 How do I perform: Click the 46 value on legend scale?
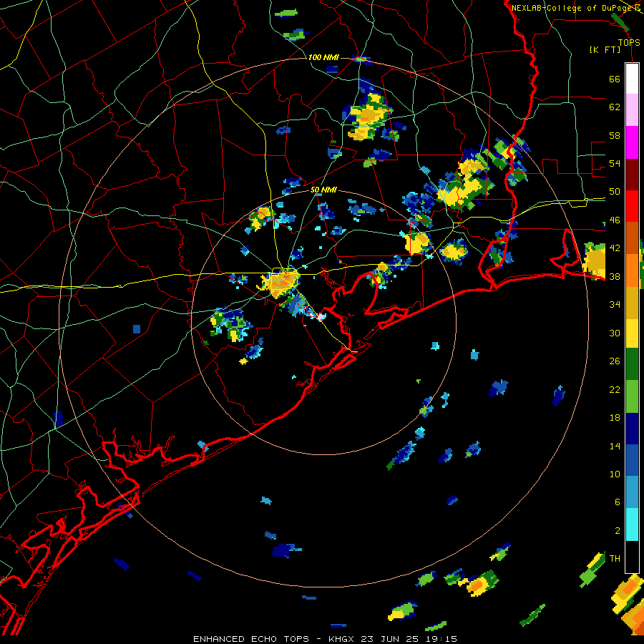615,220
